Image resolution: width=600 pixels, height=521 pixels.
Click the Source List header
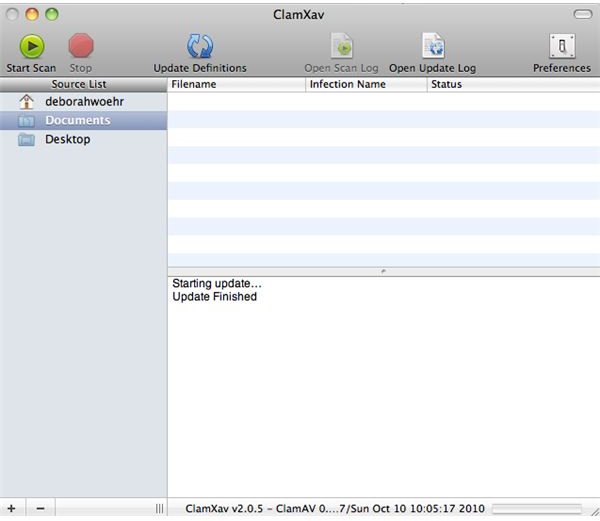[x=83, y=84]
